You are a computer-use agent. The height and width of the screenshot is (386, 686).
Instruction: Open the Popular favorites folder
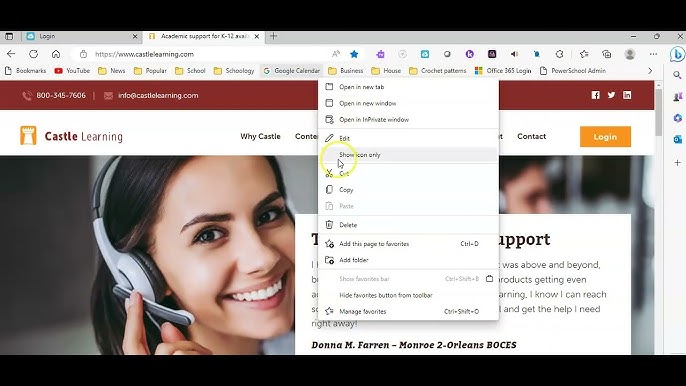(150, 71)
